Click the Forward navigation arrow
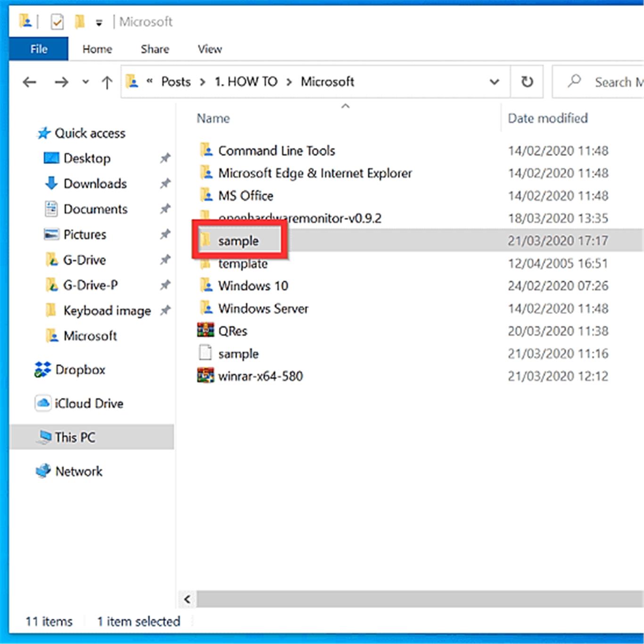The image size is (644, 644). pyautogui.click(x=61, y=83)
